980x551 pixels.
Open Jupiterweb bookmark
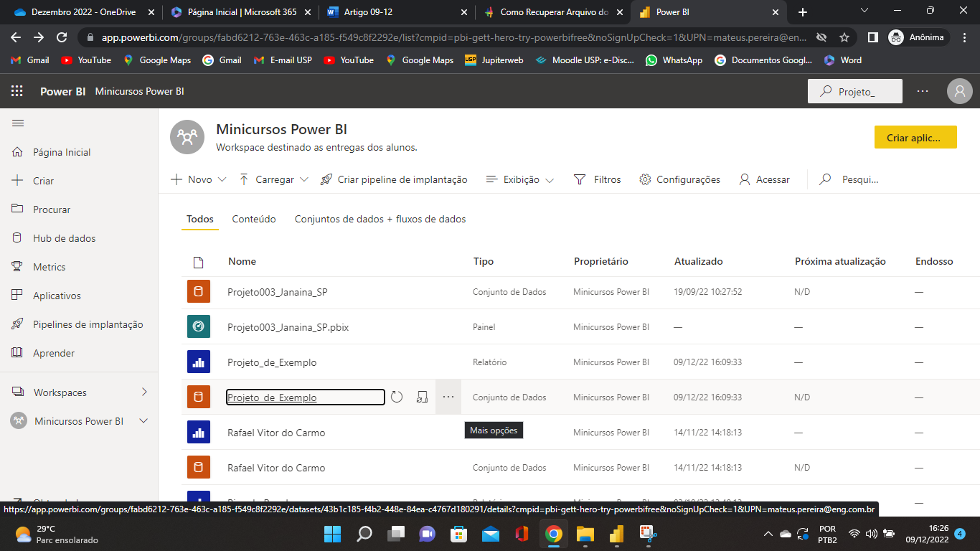click(495, 60)
